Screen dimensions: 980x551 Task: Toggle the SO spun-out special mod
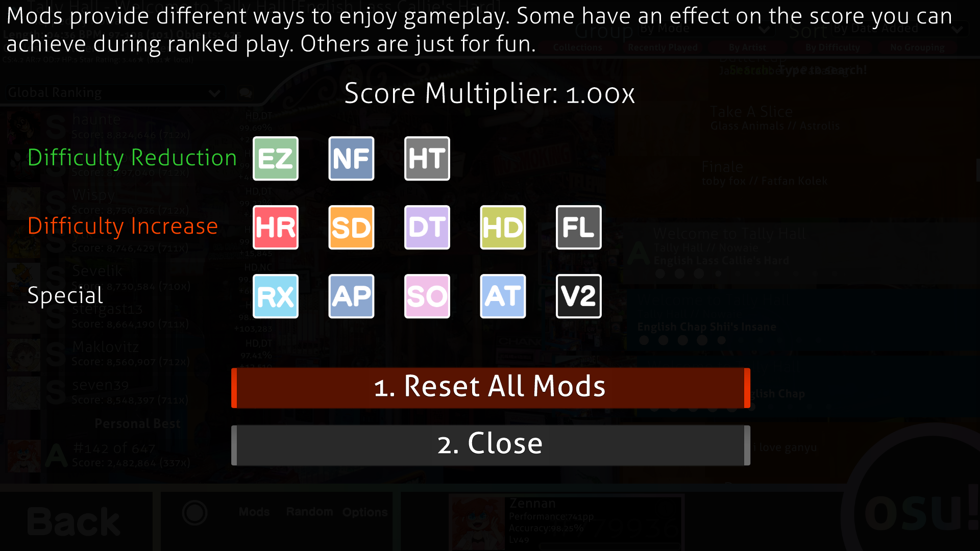(x=426, y=295)
